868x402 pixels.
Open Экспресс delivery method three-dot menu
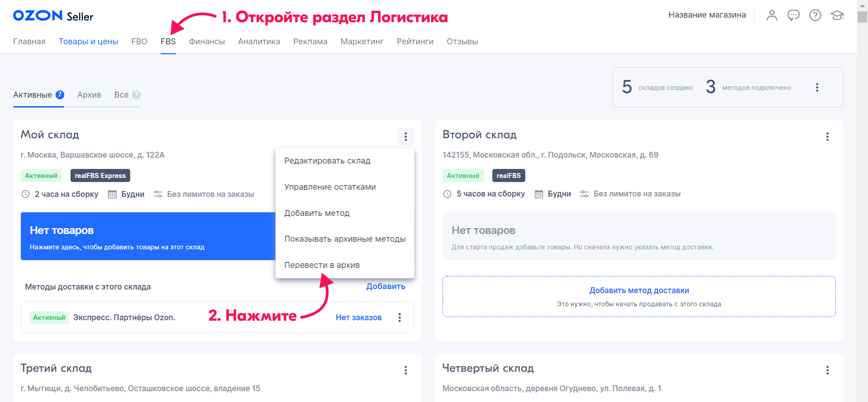400,318
